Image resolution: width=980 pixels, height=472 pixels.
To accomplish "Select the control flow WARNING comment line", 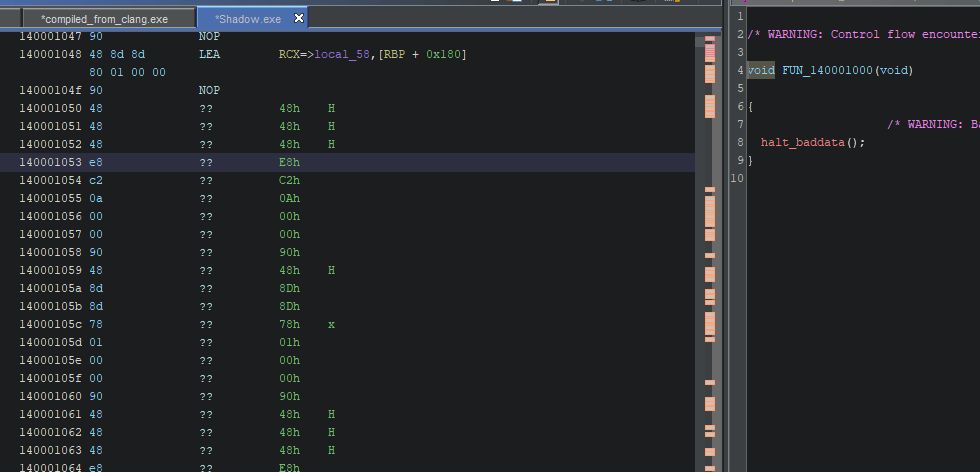I will tap(863, 34).
